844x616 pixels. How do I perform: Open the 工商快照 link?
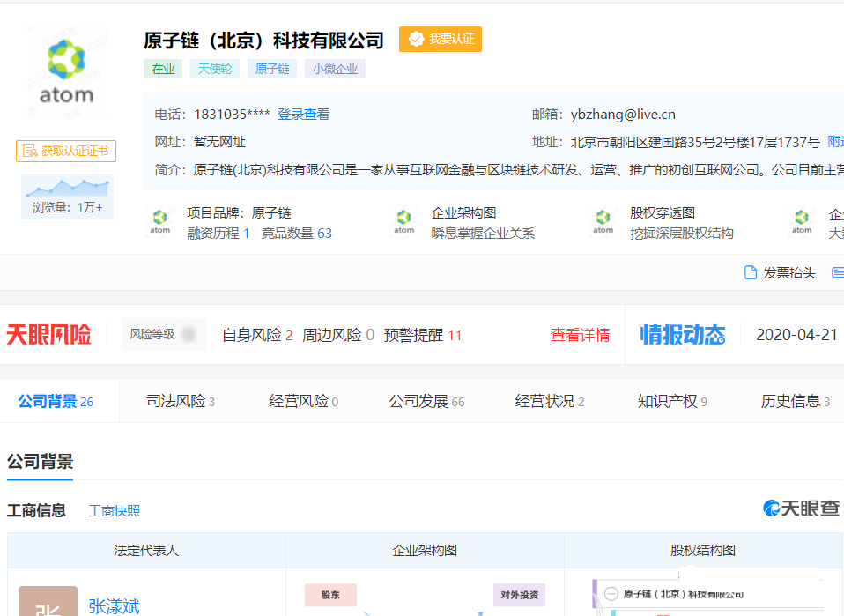[115, 511]
